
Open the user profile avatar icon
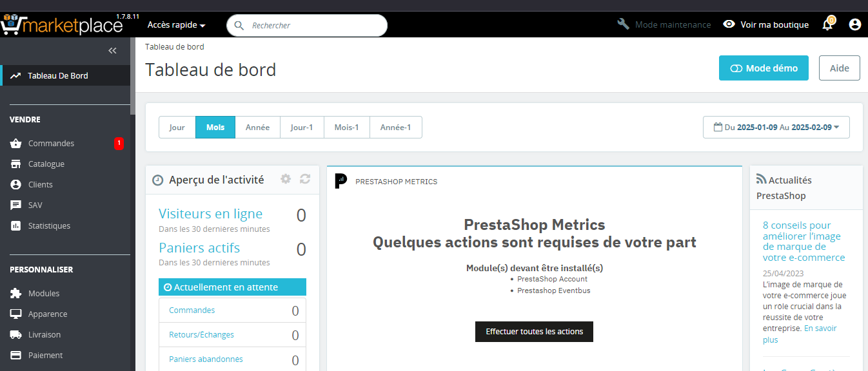pos(855,24)
